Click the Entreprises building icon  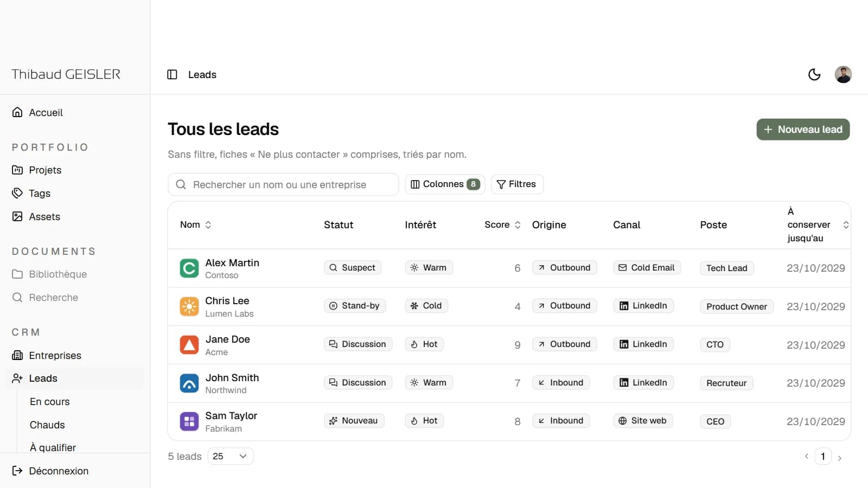tap(17, 355)
